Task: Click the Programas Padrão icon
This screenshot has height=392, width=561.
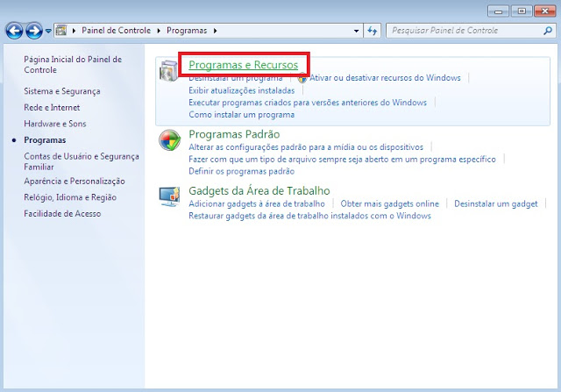Action: pos(169,140)
